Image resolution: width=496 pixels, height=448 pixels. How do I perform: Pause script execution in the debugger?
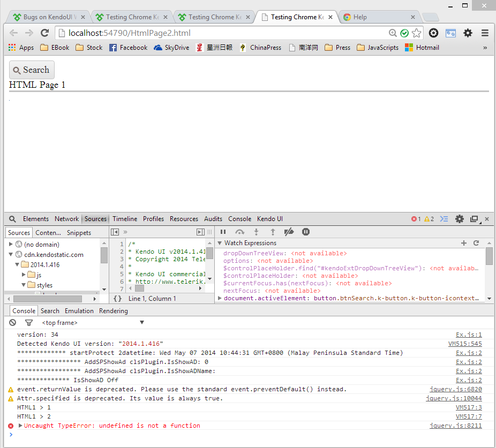coord(223,232)
